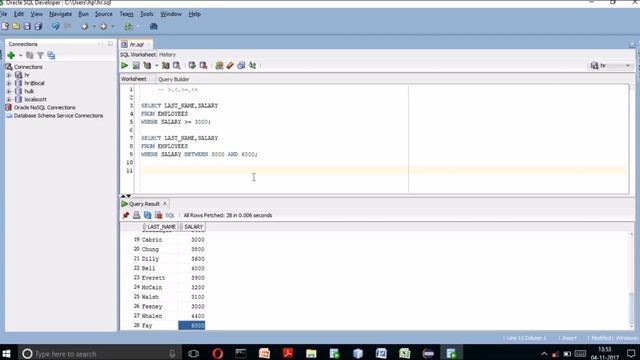Click SQL Tuning Advisor icon

[x=176, y=66]
